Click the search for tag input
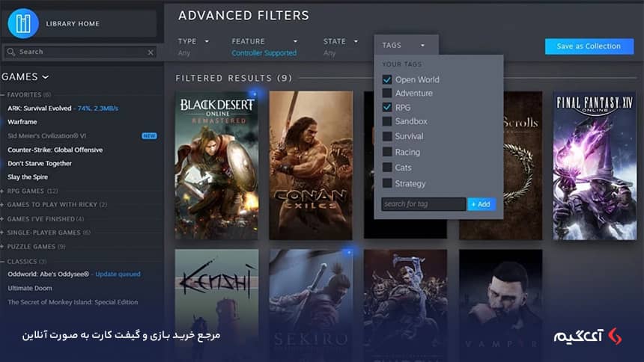 [423, 204]
